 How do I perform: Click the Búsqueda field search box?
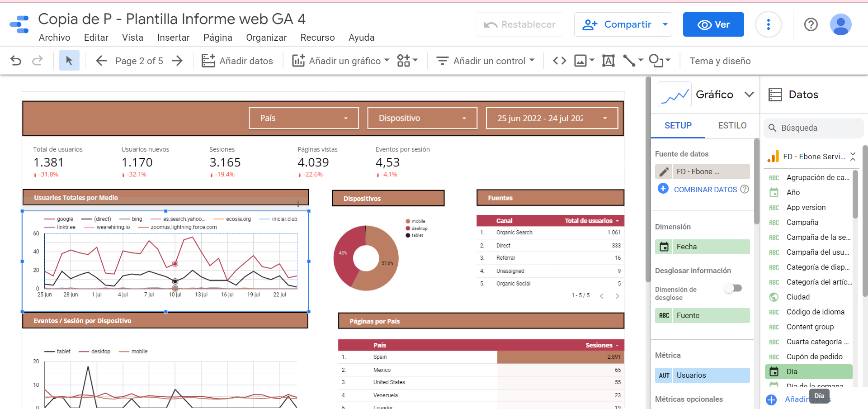tap(814, 128)
